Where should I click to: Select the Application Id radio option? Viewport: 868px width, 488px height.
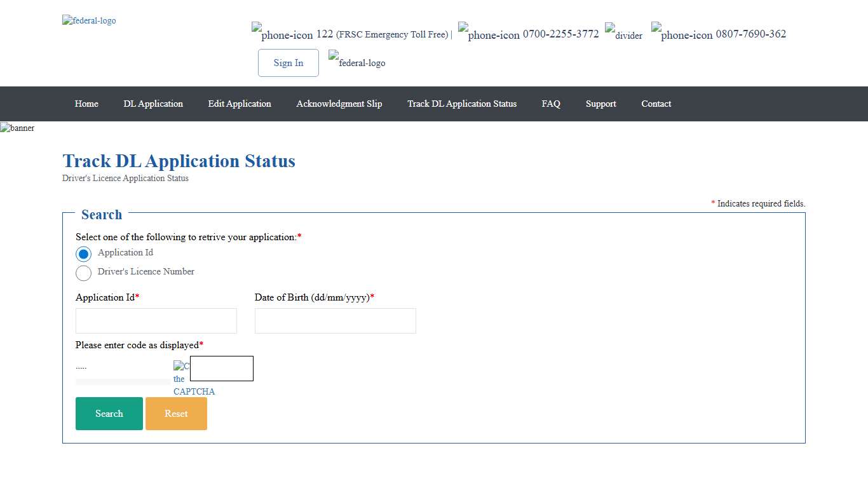tap(83, 254)
